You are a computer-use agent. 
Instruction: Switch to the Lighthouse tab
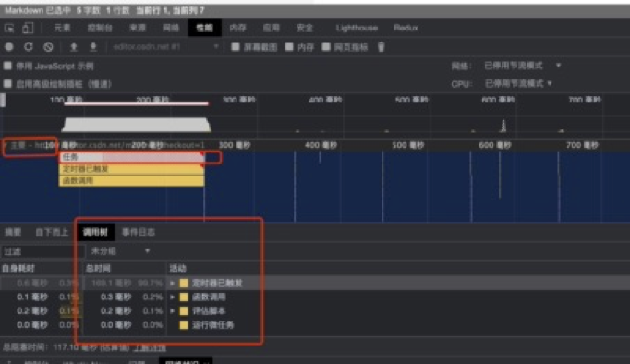[x=357, y=28]
